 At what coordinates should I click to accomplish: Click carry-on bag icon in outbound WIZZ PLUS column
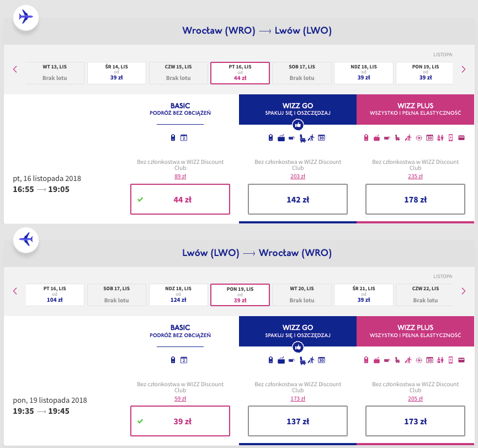[x=366, y=138]
